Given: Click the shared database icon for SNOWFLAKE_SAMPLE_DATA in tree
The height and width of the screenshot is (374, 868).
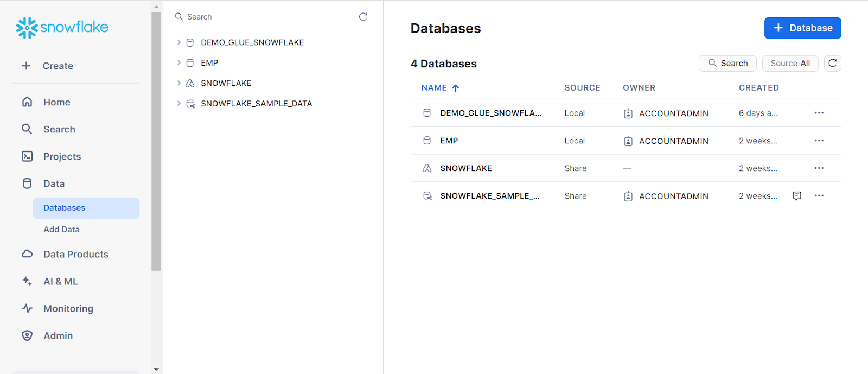Looking at the screenshot, I should (x=190, y=104).
